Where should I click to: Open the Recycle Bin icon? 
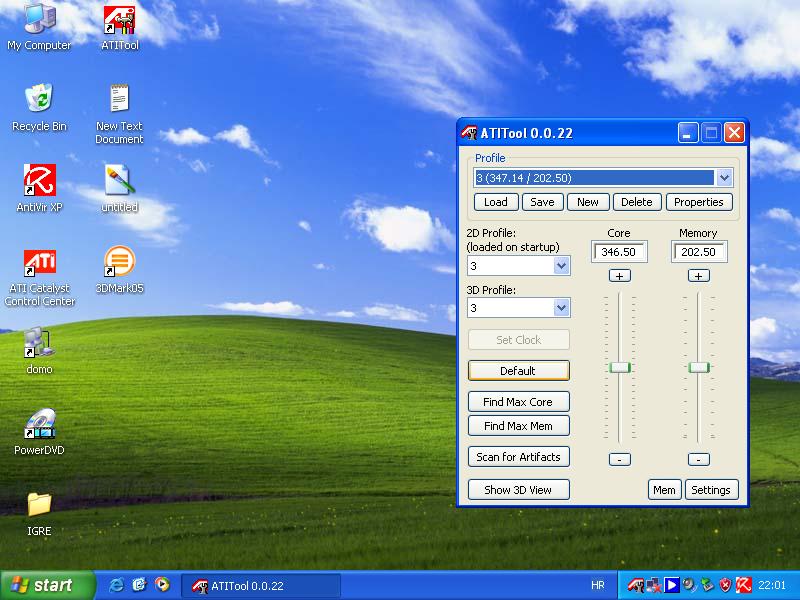click(39, 100)
